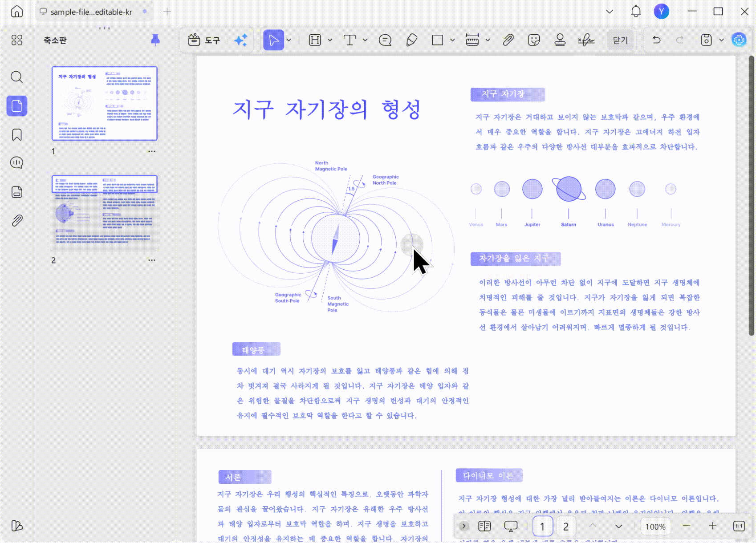Viewport: 756px width, 543px height.
Task: Open the layers icon at sidebar bottom
Action: coord(17,526)
